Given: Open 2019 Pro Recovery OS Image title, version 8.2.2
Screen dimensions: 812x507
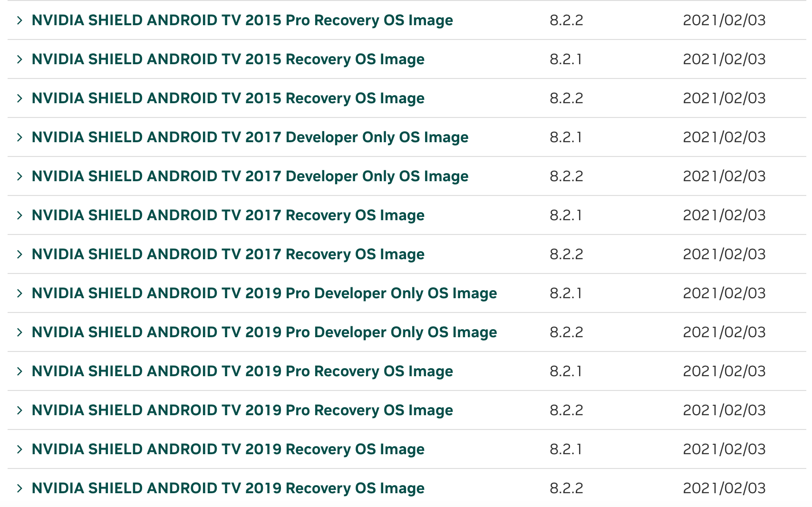Looking at the screenshot, I should 242,410.
